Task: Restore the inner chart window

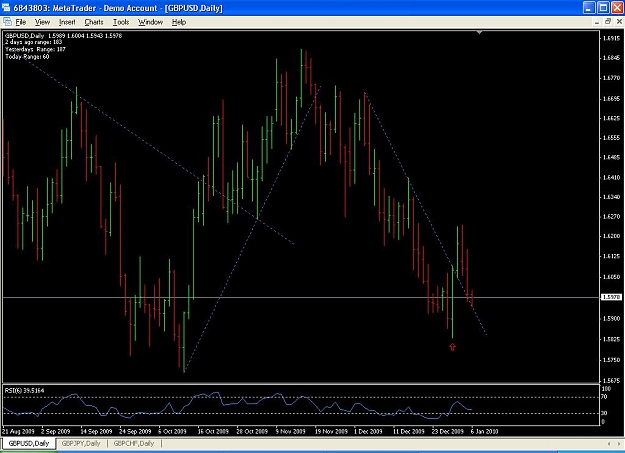Action: [608, 22]
